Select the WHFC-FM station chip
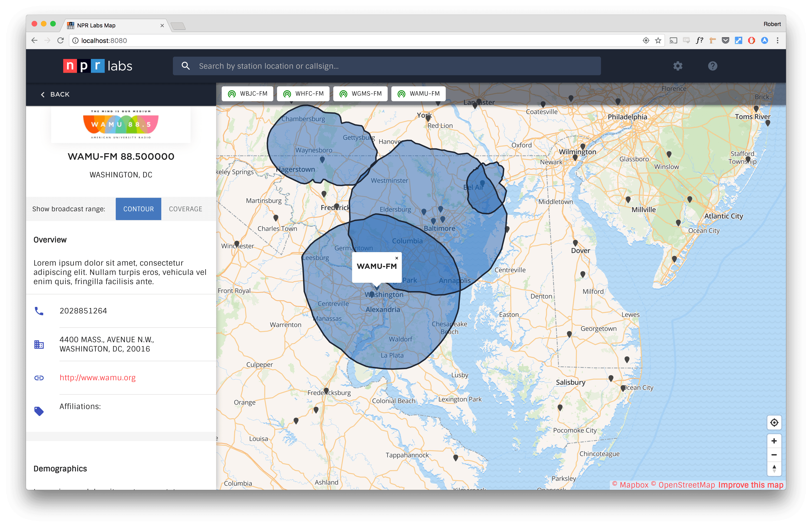The width and height of the screenshot is (812, 527). tap(303, 94)
